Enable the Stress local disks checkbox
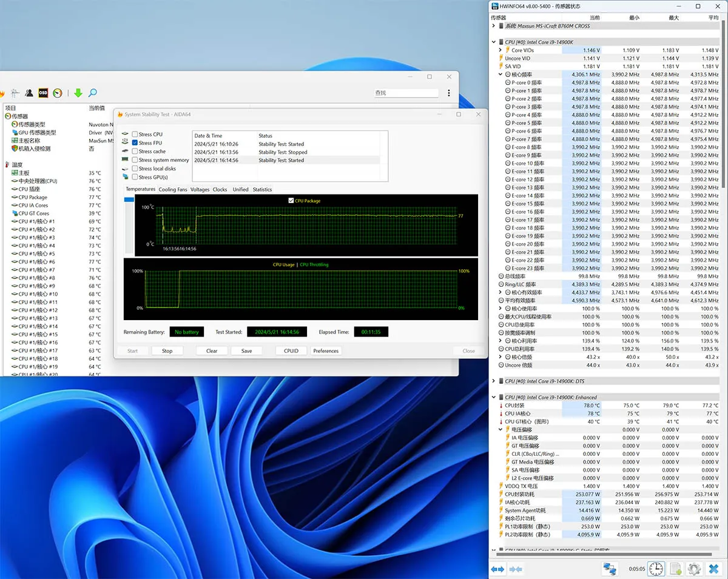Image resolution: width=728 pixels, height=579 pixels. 135,169
